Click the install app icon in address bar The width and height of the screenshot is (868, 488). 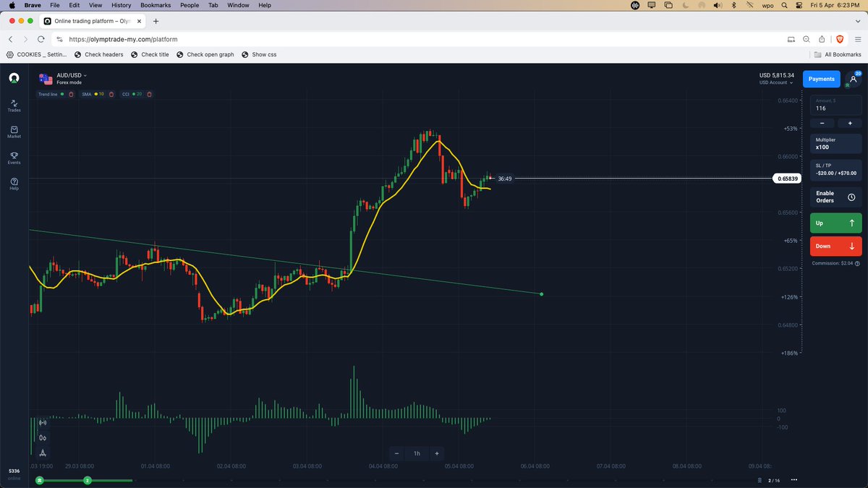791,39
